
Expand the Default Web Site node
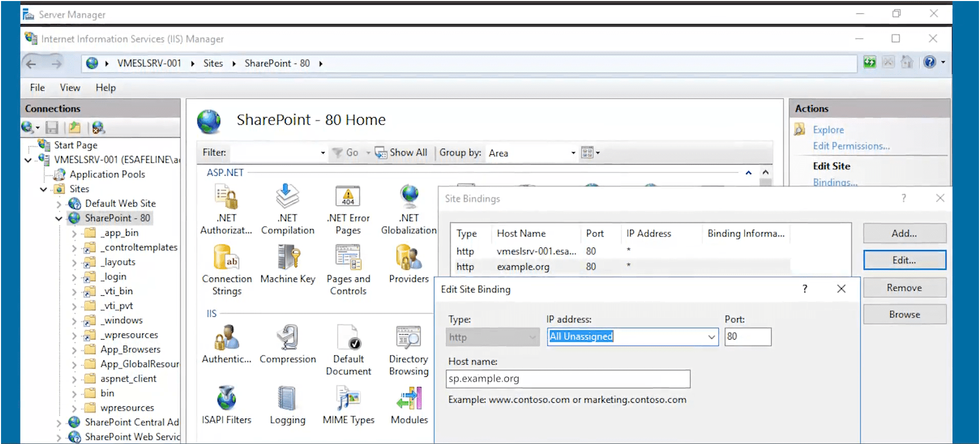[59, 204]
